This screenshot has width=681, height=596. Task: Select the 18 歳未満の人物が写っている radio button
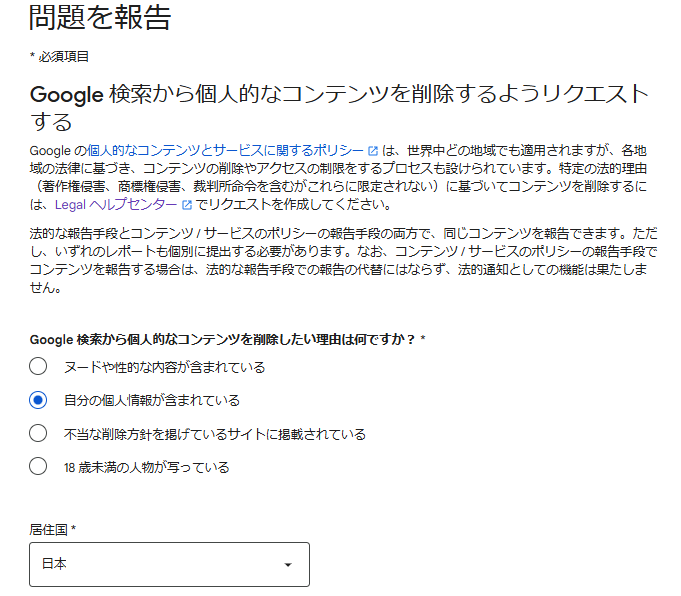[38, 466]
